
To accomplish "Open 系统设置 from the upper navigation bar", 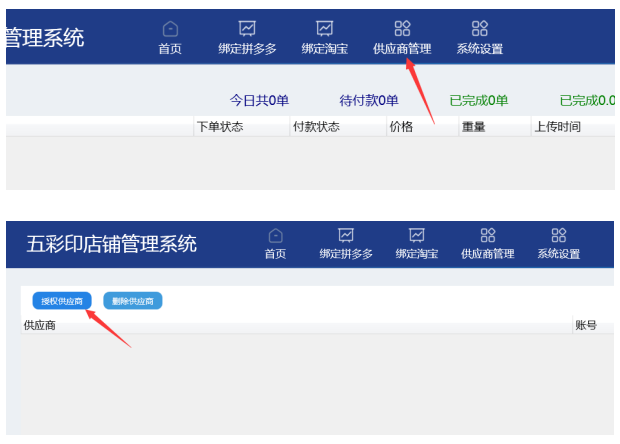I will (x=479, y=37).
